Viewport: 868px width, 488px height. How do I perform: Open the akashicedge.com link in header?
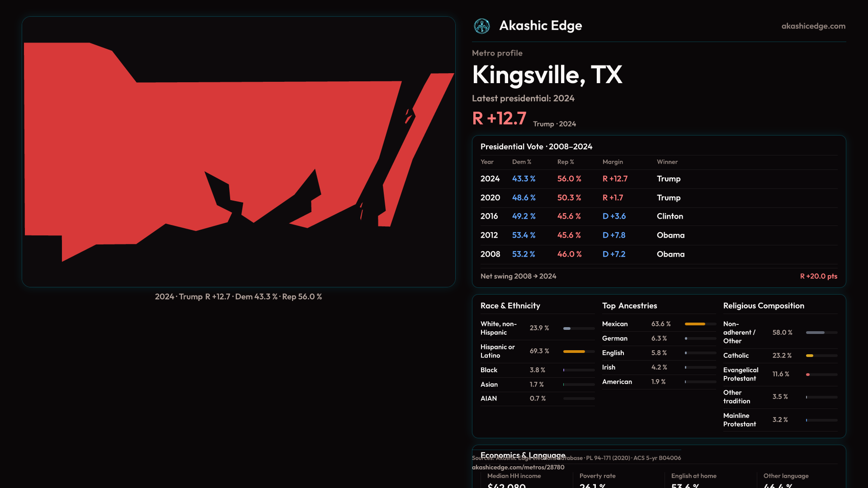(813, 26)
